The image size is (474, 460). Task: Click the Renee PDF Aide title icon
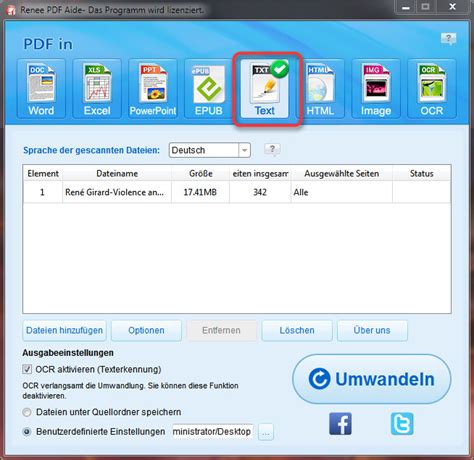11,10
